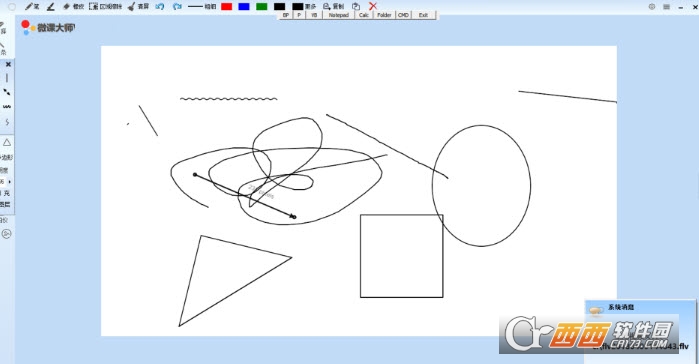Image resolution: width=699 pixels, height=364 pixels.
Task: Expand the side panel value arrow
Action: click(x=10, y=182)
